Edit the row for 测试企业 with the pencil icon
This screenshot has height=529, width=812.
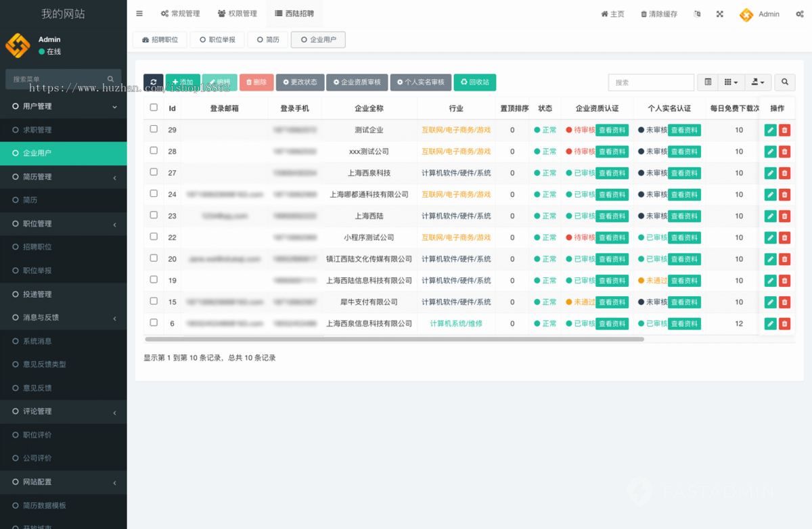tap(771, 130)
